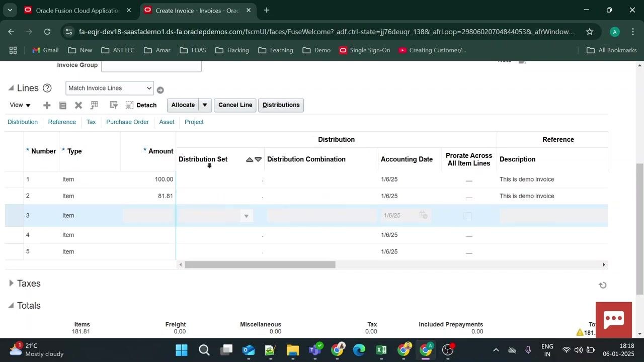The image size is (644, 362).
Task: Click the sort descending arrow on Distribution Set
Action: point(258,159)
